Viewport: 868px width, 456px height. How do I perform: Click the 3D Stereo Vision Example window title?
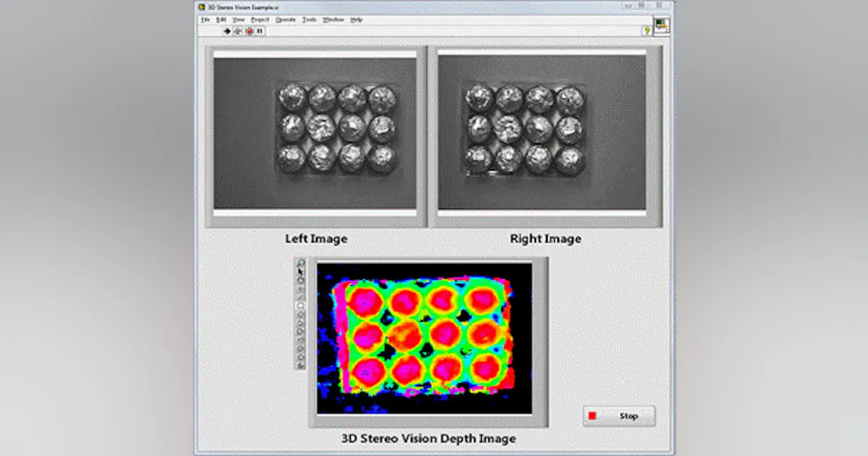point(243,7)
